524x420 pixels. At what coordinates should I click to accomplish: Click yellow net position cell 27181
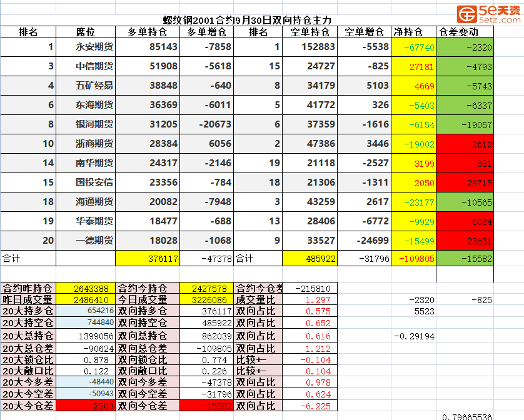coord(414,66)
